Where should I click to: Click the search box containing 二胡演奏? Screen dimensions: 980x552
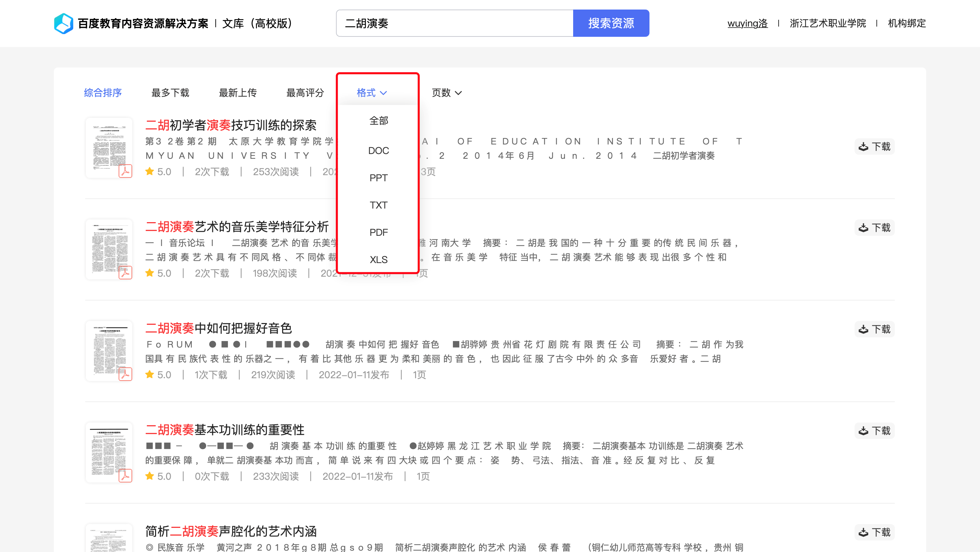click(454, 23)
